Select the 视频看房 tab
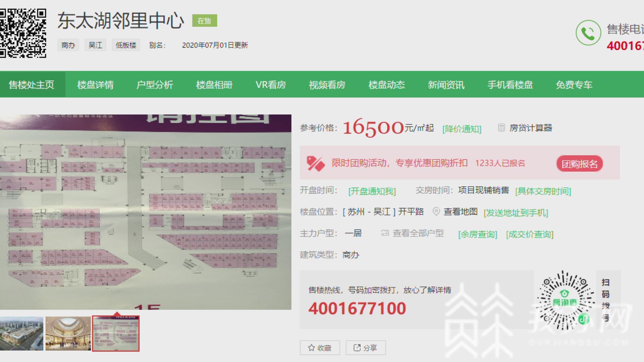This screenshot has height=362, width=644. 327,85
